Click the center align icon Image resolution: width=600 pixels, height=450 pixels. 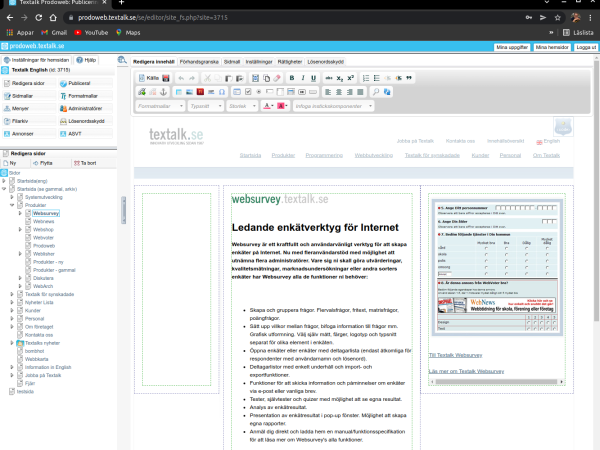[x=339, y=92]
